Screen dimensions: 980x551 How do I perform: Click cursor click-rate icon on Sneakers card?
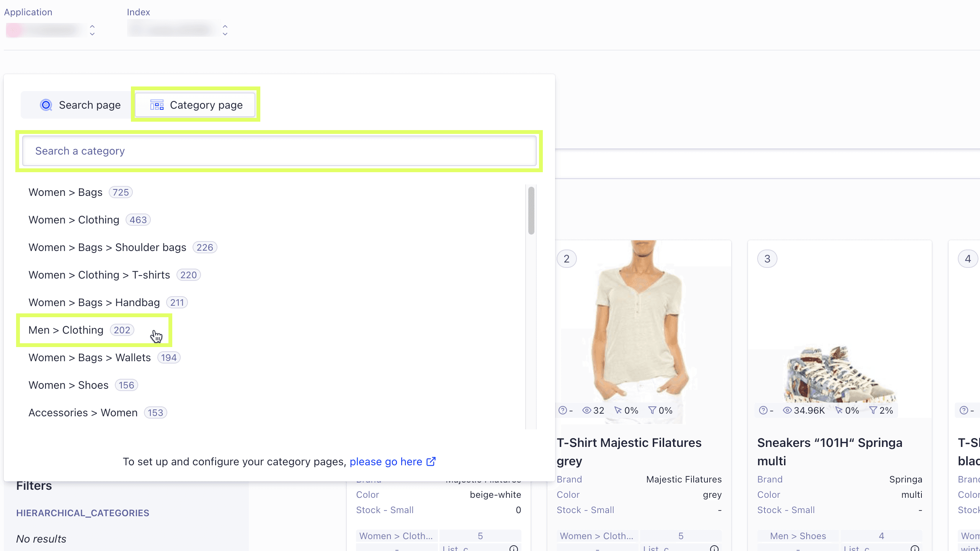pyautogui.click(x=839, y=410)
